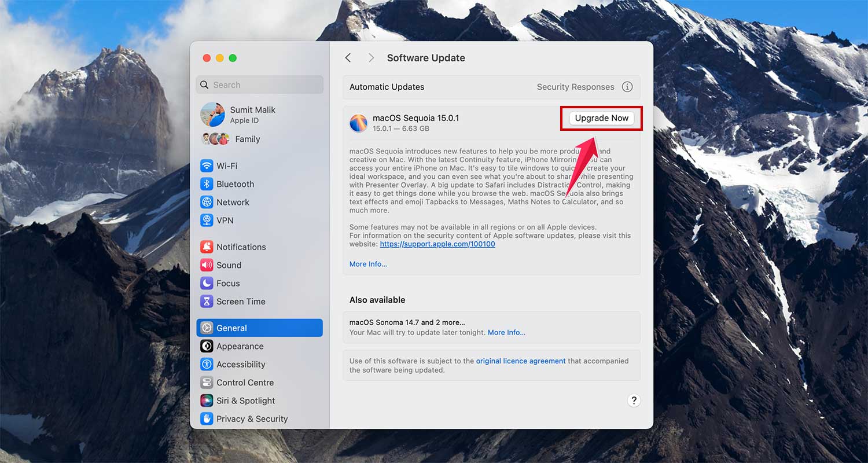Open the original licence agreement link
Image resolution: width=868 pixels, height=463 pixels.
[520, 361]
